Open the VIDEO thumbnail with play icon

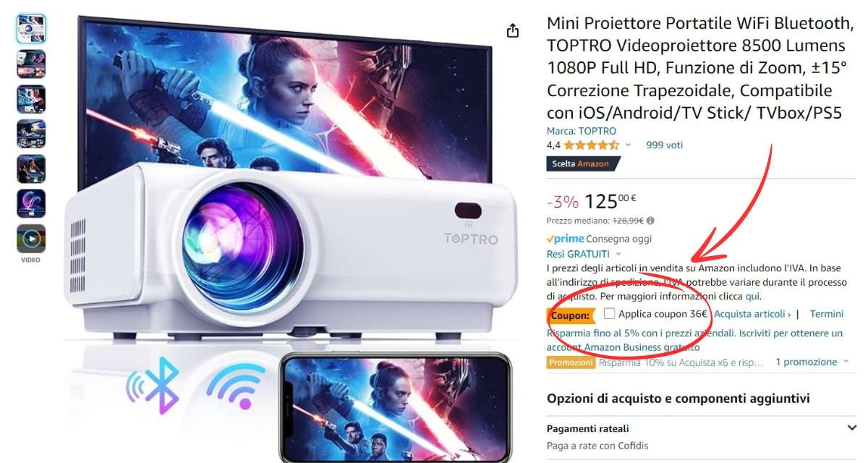[31, 239]
